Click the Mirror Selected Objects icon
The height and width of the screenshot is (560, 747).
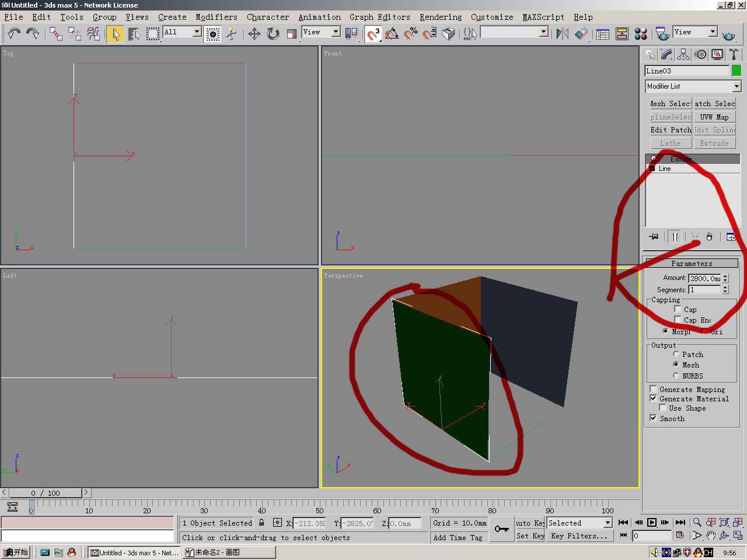pos(563,34)
